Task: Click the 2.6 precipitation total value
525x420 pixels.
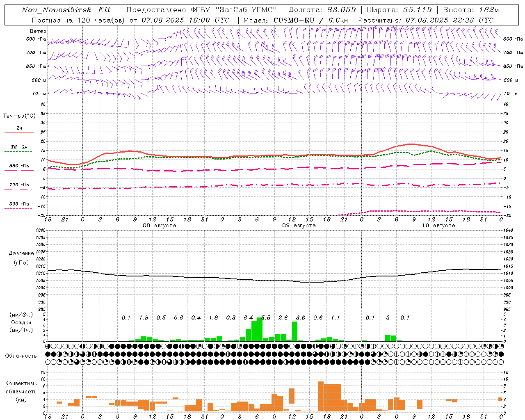Action: coord(283,318)
